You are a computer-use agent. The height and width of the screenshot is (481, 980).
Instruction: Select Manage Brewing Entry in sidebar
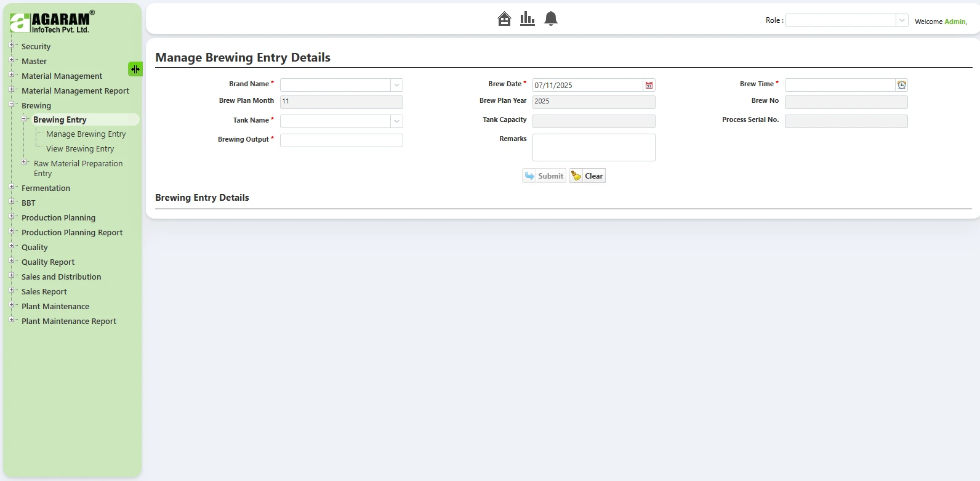tap(86, 134)
